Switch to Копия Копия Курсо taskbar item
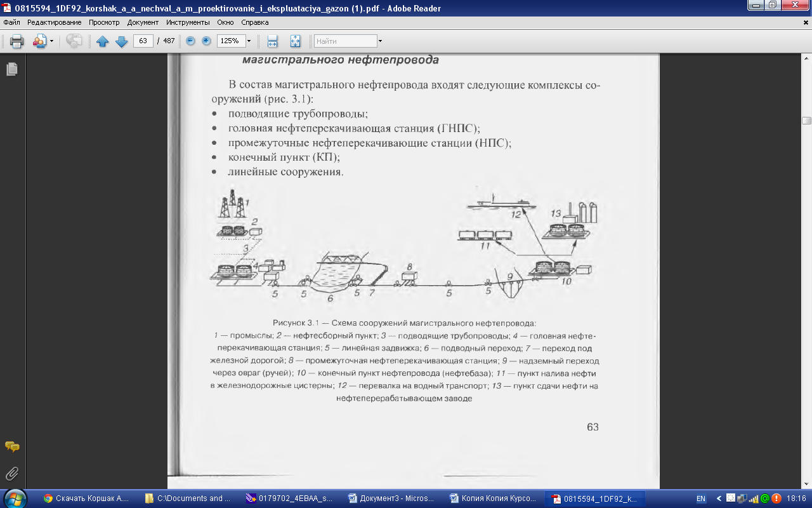 492,498
